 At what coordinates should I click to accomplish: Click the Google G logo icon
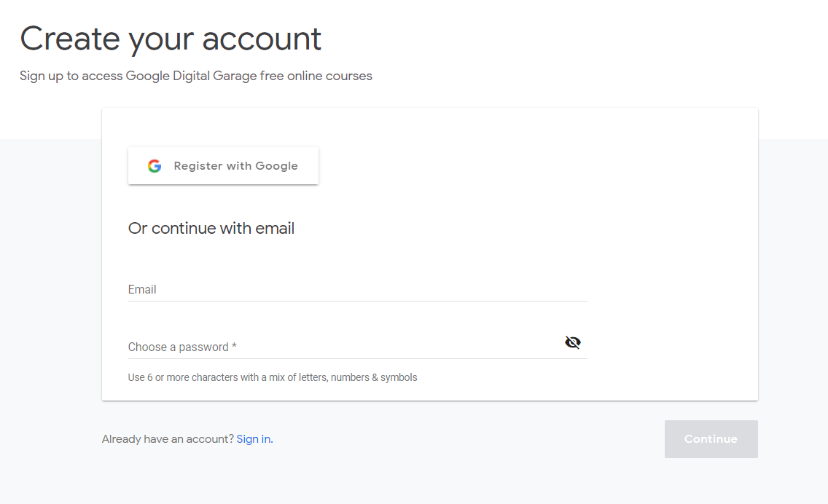point(155,166)
